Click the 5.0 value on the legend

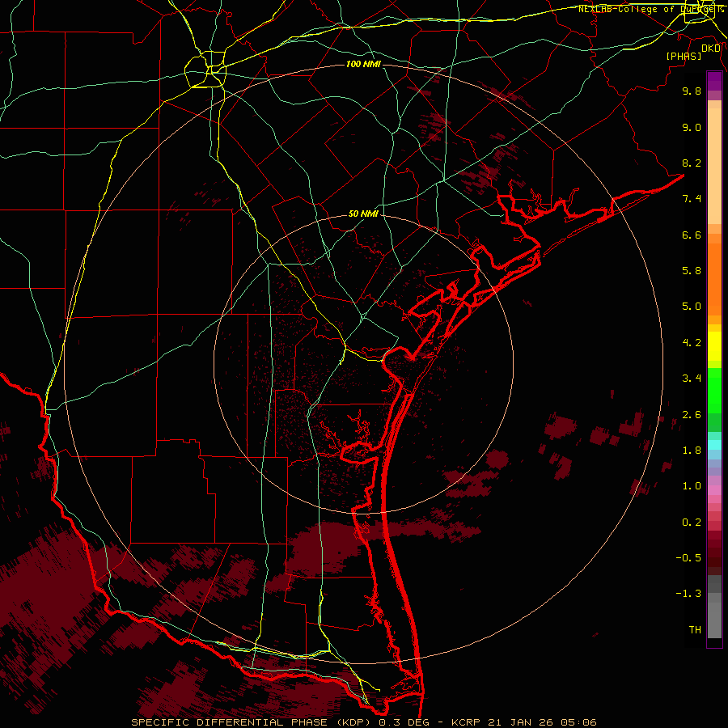[692, 307]
